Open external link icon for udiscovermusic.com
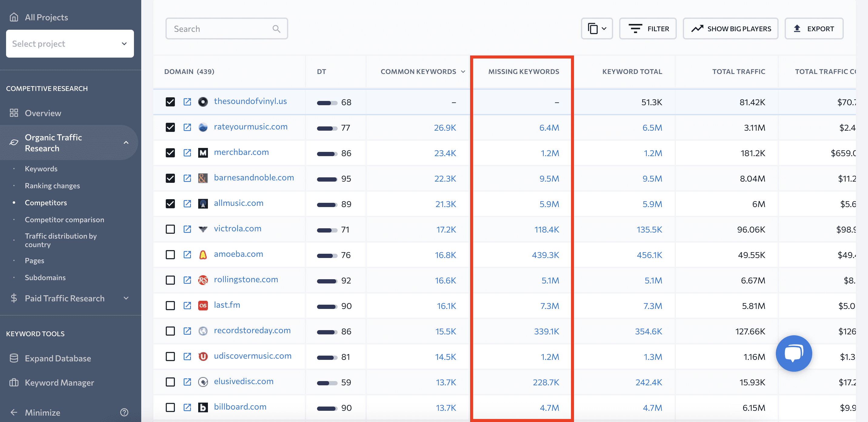The image size is (868, 422). [187, 356]
